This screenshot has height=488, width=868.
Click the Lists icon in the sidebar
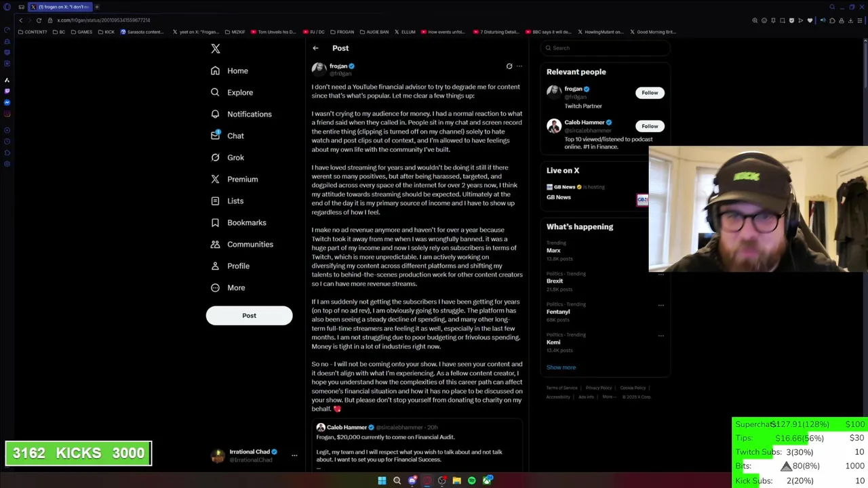(x=215, y=201)
